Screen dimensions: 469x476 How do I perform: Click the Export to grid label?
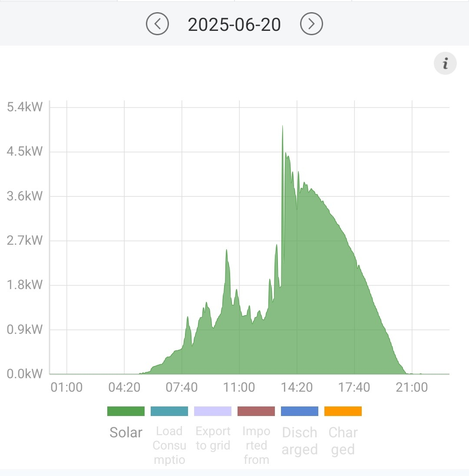[x=213, y=438]
